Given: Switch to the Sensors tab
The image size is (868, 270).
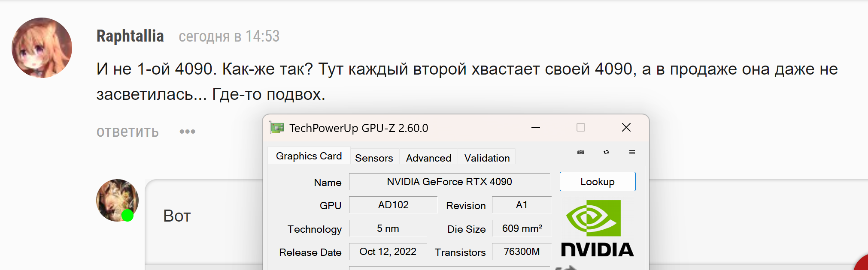Looking at the screenshot, I should coord(374,158).
